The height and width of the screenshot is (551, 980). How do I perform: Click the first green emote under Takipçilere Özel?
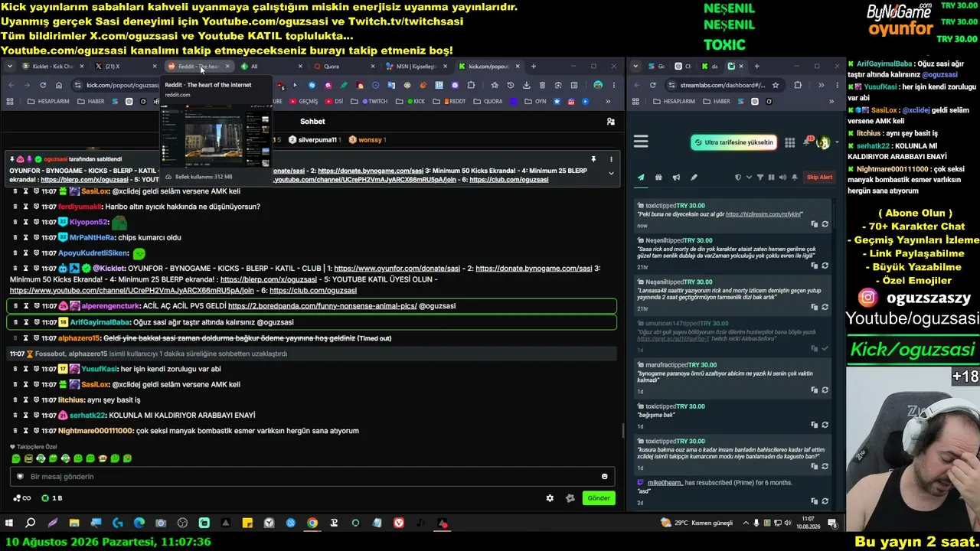[16, 458]
